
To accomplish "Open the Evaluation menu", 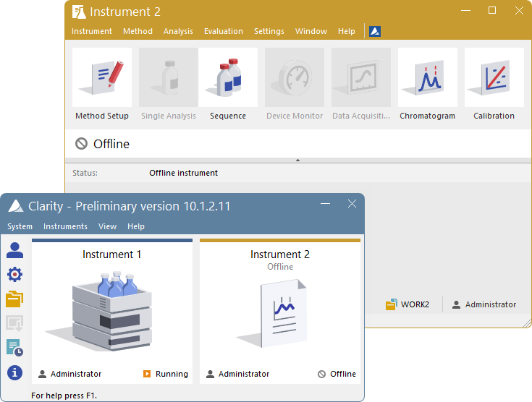I will pyautogui.click(x=223, y=31).
